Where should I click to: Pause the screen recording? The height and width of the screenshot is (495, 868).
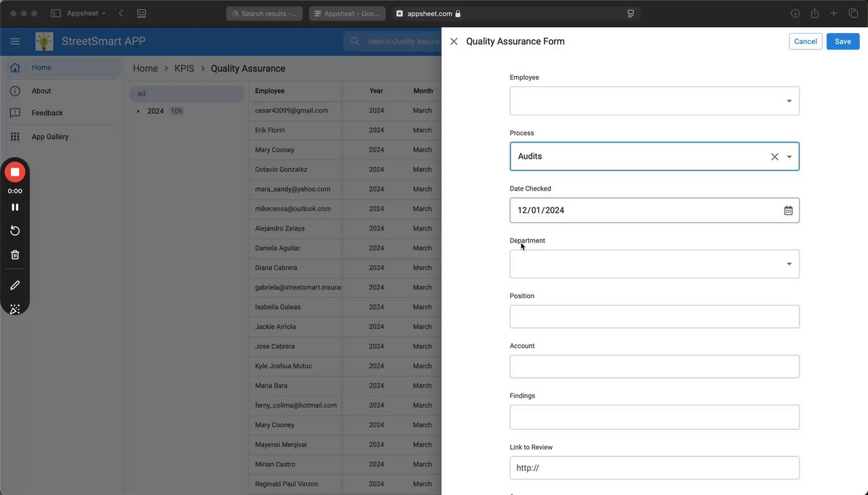15,207
